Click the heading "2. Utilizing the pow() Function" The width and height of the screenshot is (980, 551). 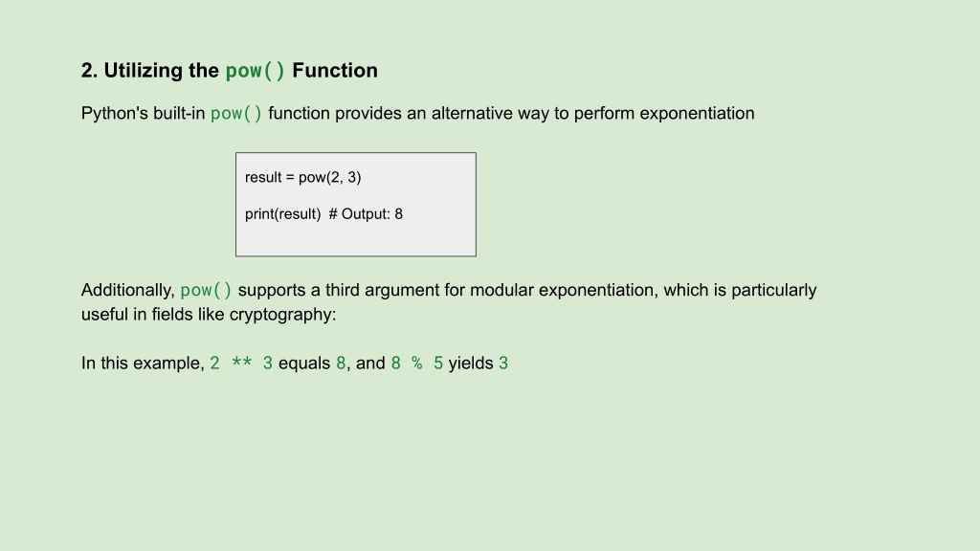click(230, 71)
